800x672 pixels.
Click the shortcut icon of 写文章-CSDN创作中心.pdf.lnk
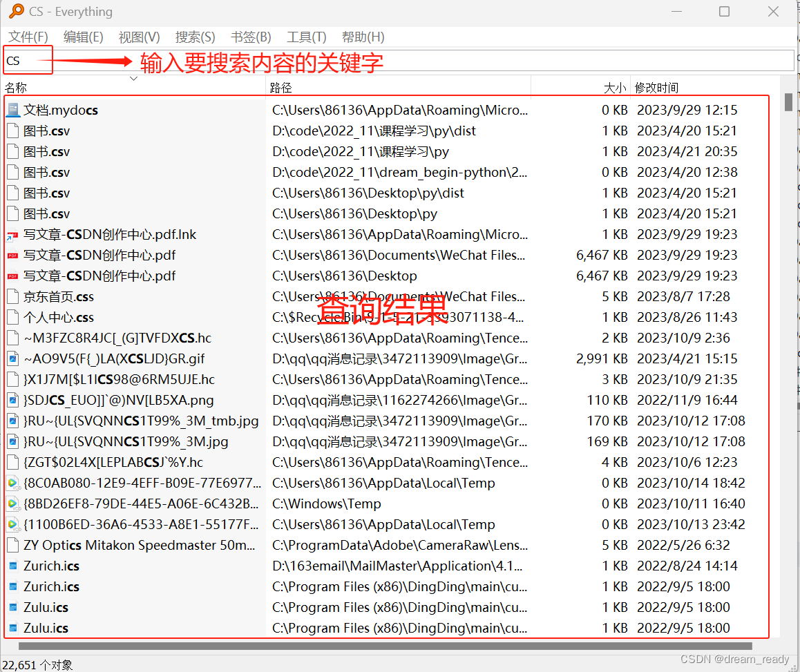pyautogui.click(x=12, y=234)
